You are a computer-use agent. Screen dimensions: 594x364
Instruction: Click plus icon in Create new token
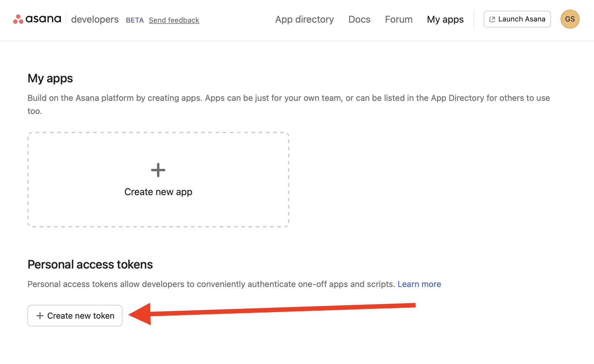(40, 316)
